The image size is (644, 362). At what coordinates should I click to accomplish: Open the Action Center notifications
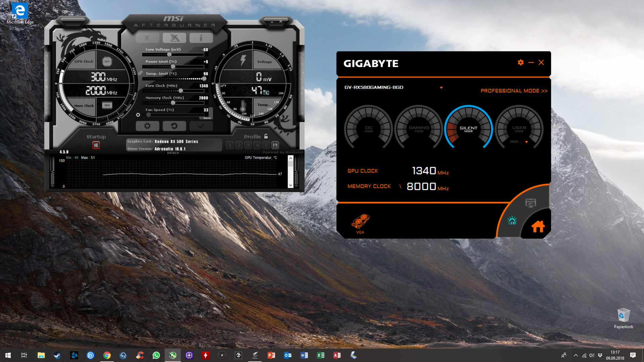click(633, 355)
